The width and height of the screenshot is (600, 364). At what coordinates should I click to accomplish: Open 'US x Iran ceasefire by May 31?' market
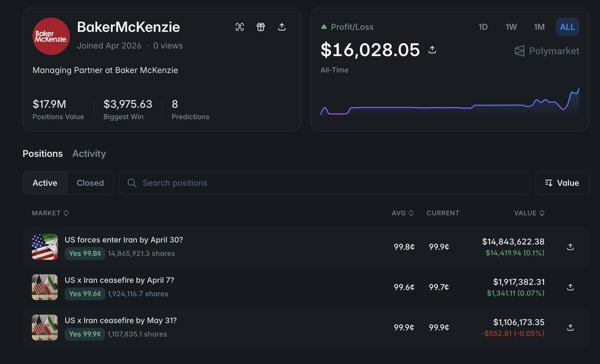pos(120,321)
